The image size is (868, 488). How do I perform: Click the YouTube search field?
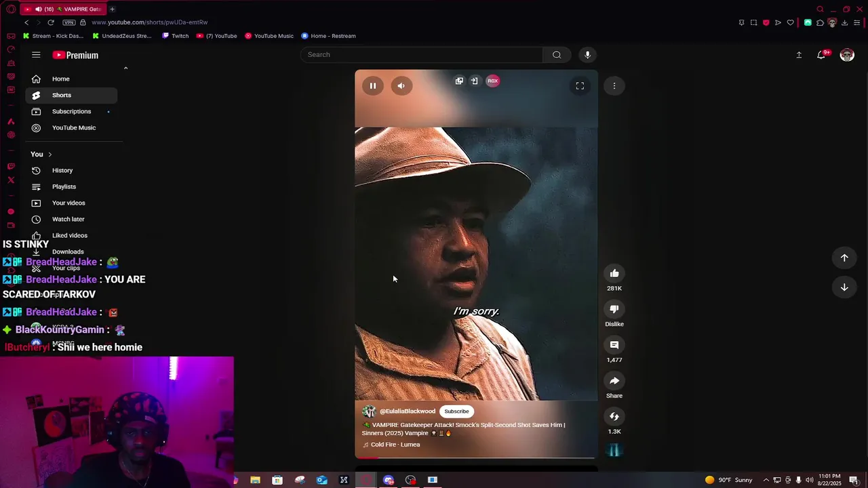(421, 55)
